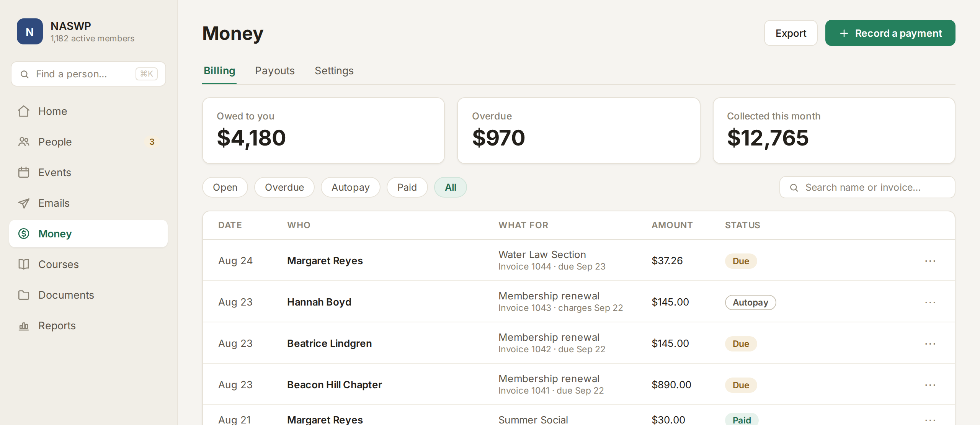The width and height of the screenshot is (980, 425).
Task: Click the $890.00 amount cell
Action: [671, 385]
